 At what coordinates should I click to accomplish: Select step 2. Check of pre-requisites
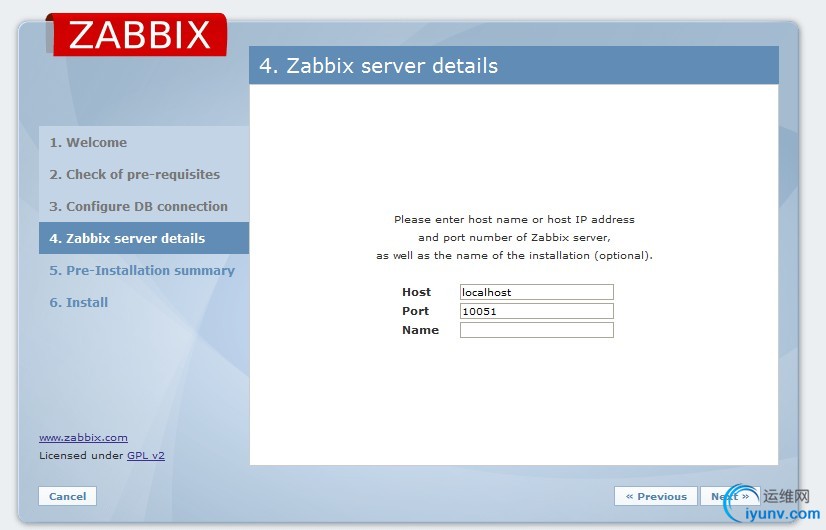[x=134, y=174]
